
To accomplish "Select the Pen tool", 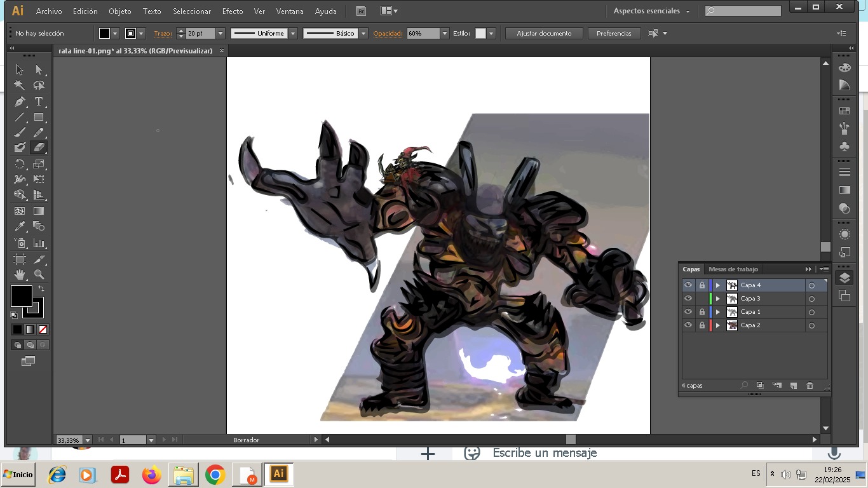I will (20, 102).
